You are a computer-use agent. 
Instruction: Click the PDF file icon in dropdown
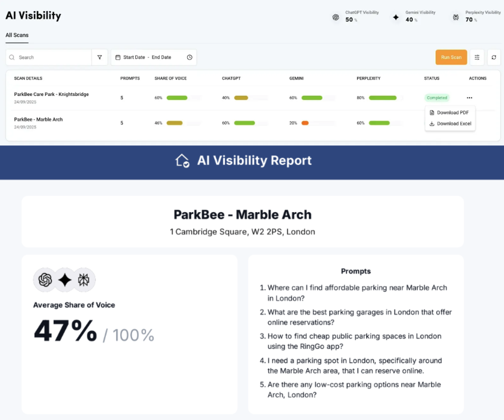pos(432,112)
